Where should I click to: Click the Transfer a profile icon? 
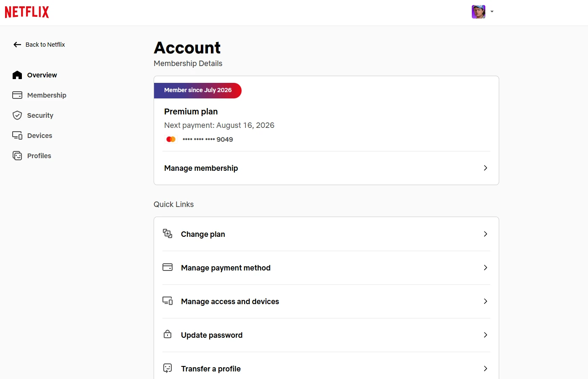pos(168,368)
